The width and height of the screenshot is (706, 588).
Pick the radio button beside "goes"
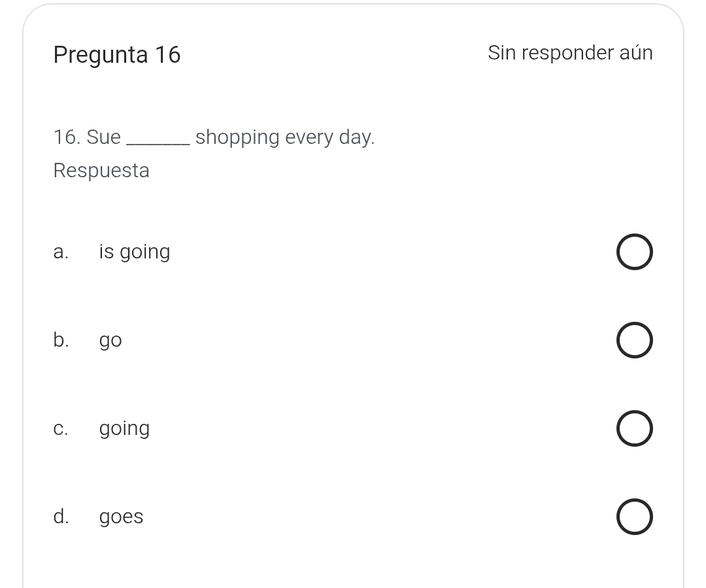[x=634, y=517]
